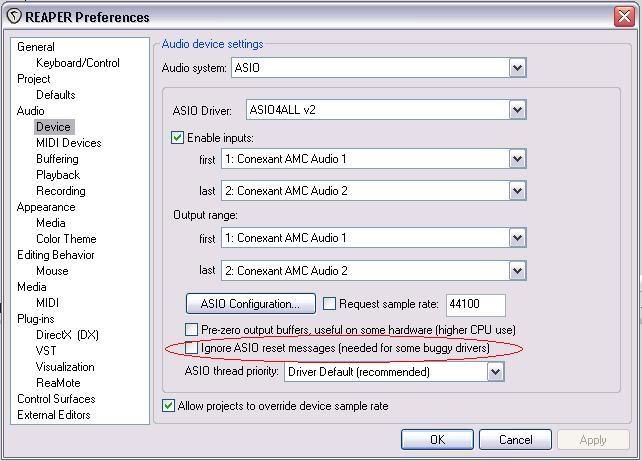Open DirectX (DX) plug-in settings
The image size is (642, 461).
click(x=68, y=335)
